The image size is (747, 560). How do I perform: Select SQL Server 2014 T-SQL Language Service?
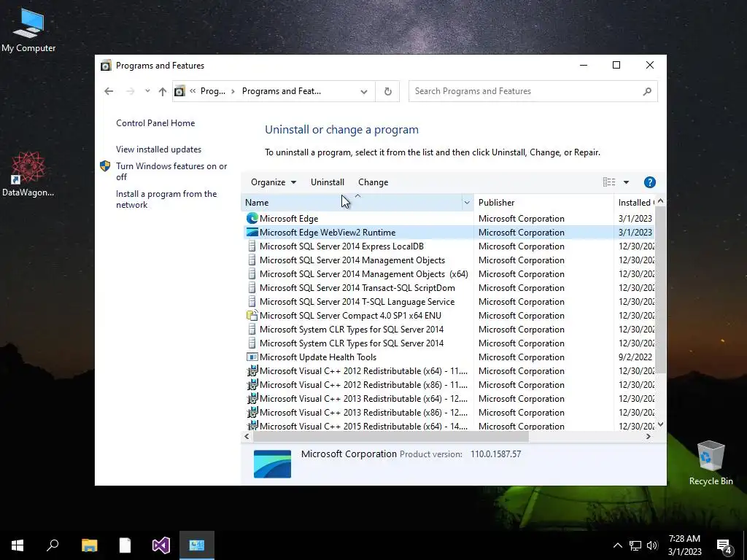449,301
